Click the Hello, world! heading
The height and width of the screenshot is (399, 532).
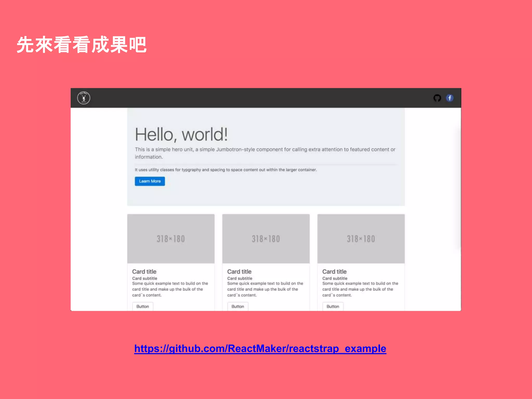click(181, 135)
